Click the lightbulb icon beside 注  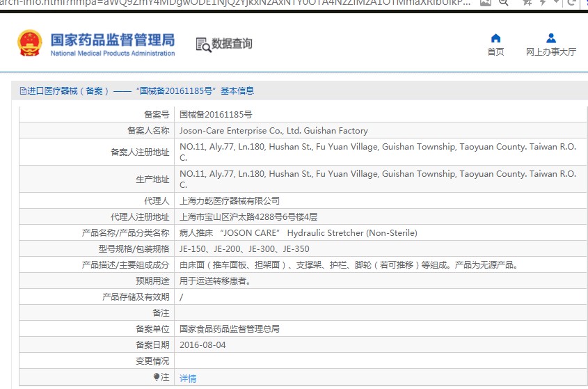coord(157,376)
